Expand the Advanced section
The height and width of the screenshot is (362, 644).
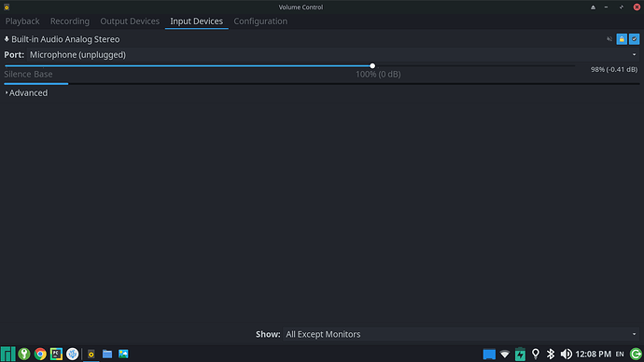[x=26, y=92]
